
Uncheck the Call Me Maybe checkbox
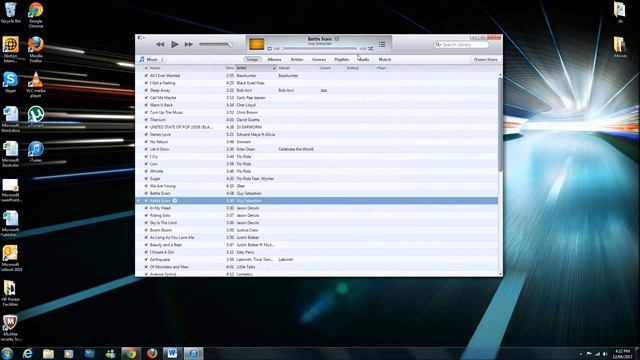(x=146, y=98)
